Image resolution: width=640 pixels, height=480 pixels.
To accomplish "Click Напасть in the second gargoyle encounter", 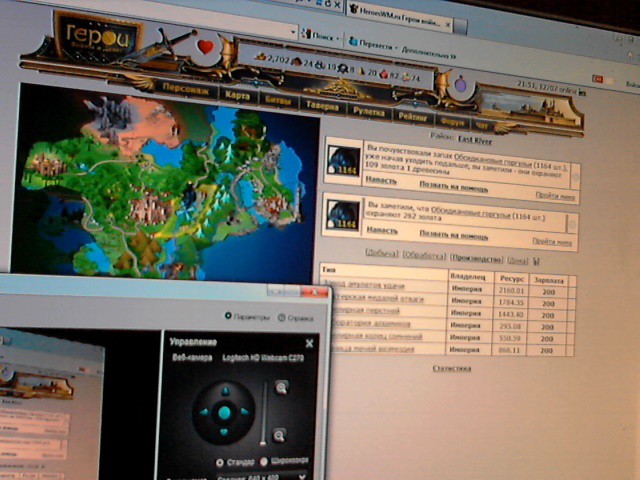I will coord(382,231).
